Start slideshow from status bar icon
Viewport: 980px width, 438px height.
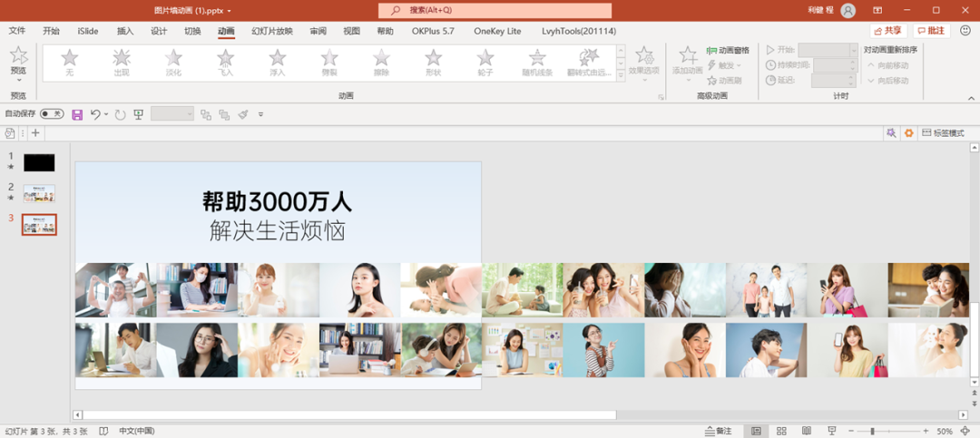[832, 431]
